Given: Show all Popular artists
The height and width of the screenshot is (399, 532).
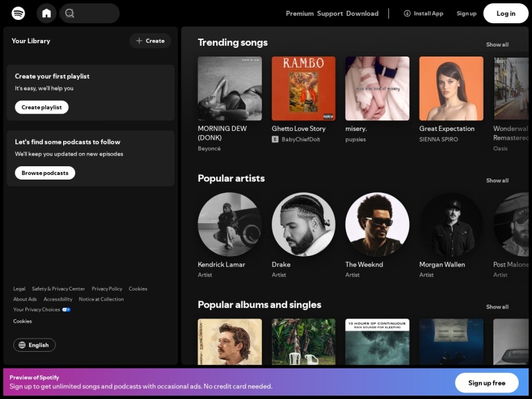Looking at the screenshot, I should [497, 180].
